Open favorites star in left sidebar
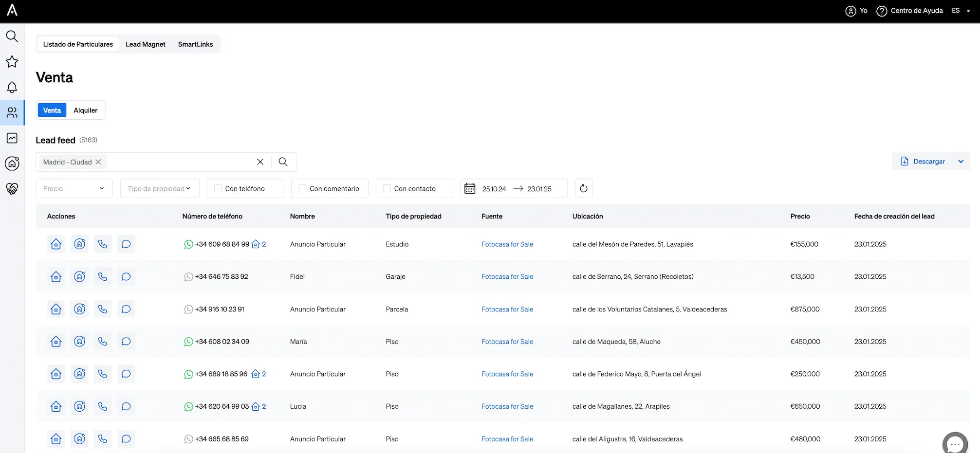Screen dimensions: 980x453 click(x=12, y=62)
